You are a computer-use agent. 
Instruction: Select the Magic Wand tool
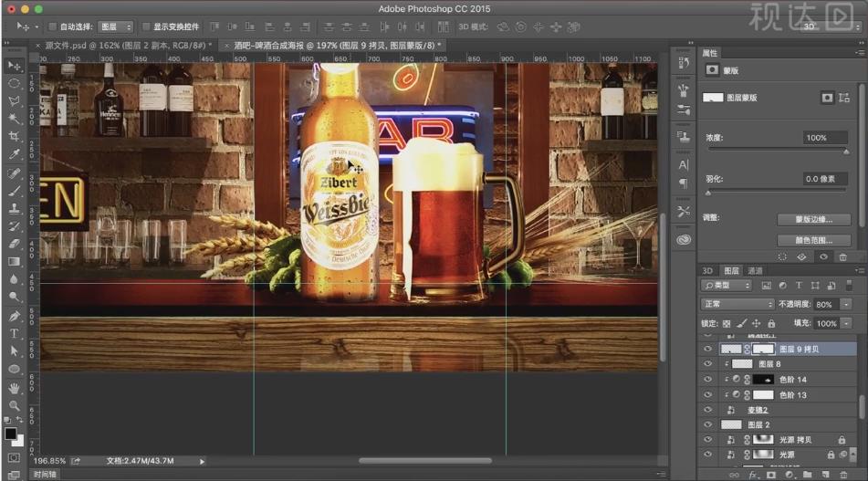tap(15, 119)
